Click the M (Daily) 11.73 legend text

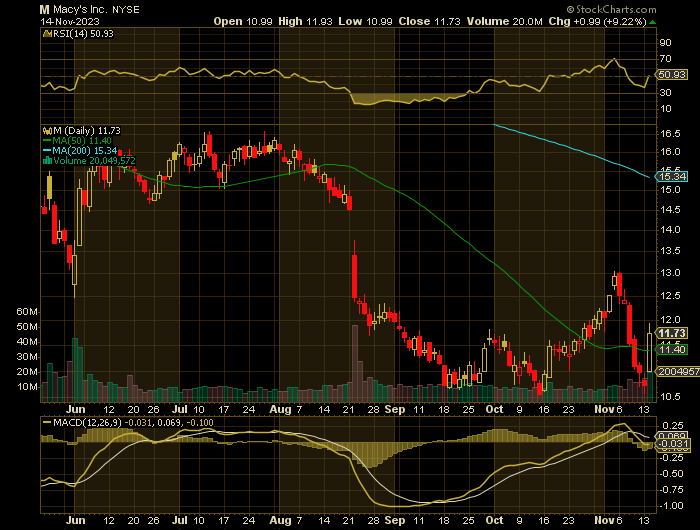(87, 131)
